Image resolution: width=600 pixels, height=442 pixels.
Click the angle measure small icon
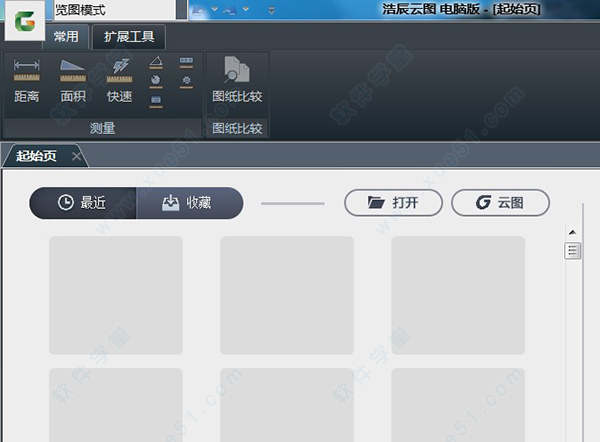[x=156, y=62]
